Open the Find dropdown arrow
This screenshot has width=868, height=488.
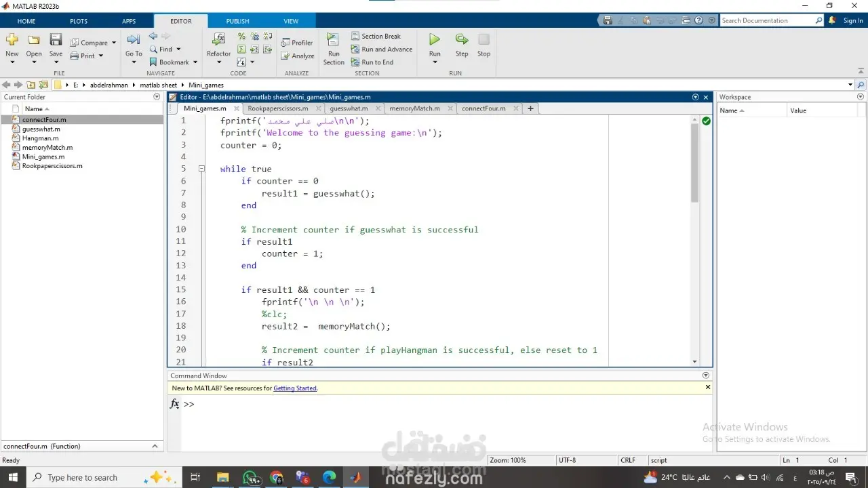pos(178,49)
